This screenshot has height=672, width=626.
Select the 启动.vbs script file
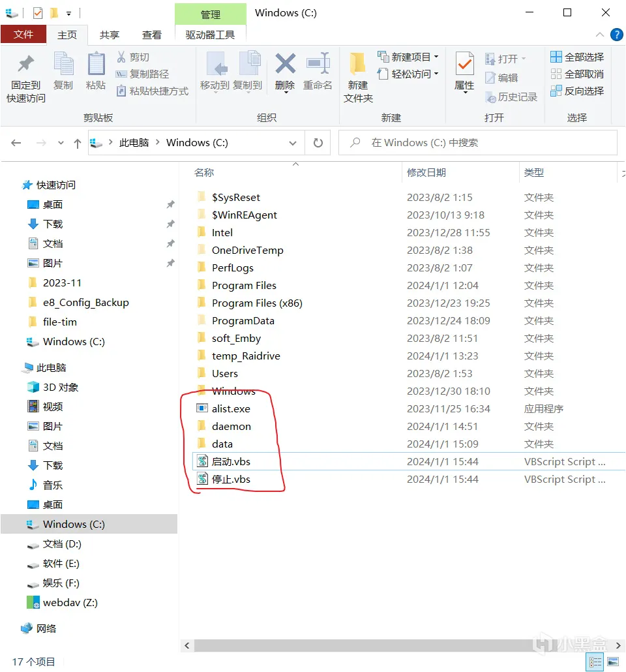231,461
